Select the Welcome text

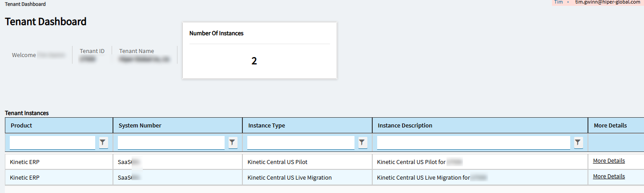click(x=24, y=55)
